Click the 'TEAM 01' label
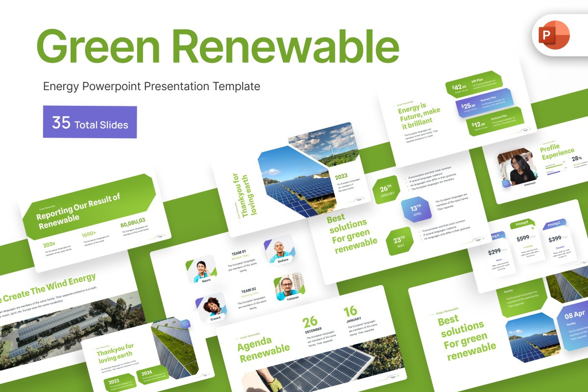This screenshot has width=588, height=392. tap(239, 253)
